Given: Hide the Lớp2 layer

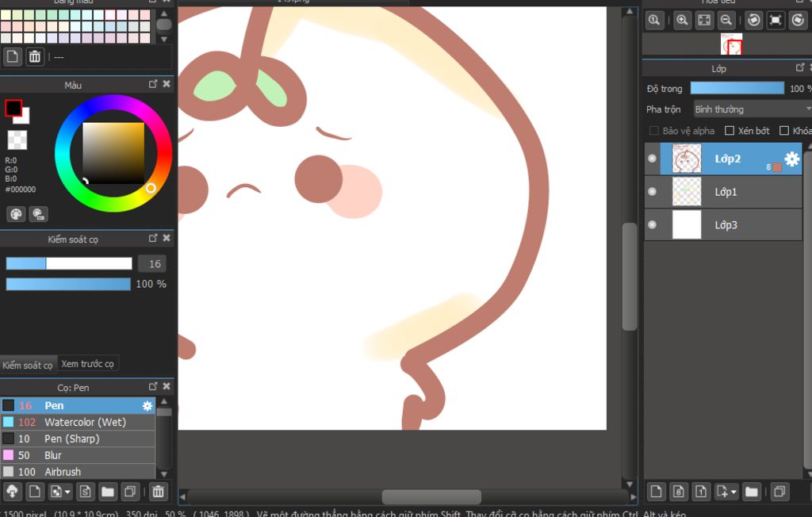Looking at the screenshot, I should [653, 159].
